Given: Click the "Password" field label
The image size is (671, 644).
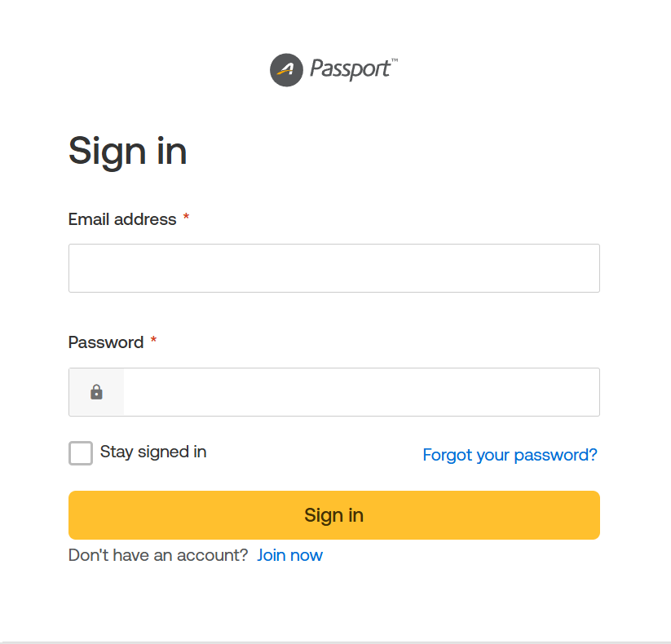Looking at the screenshot, I should tap(106, 342).
